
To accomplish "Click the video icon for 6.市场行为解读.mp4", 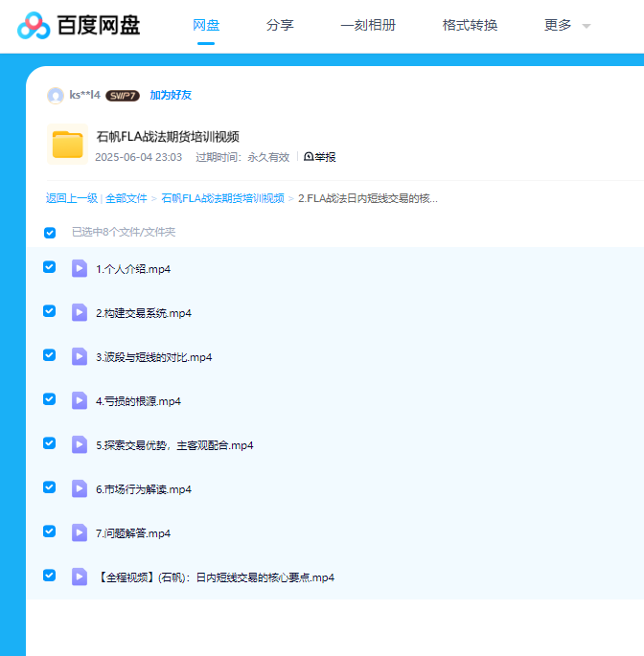I will tap(80, 488).
